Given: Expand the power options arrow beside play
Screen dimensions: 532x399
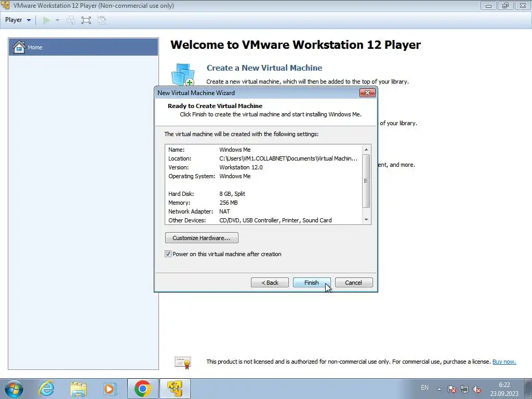Looking at the screenshot, I should coord(57,20).
